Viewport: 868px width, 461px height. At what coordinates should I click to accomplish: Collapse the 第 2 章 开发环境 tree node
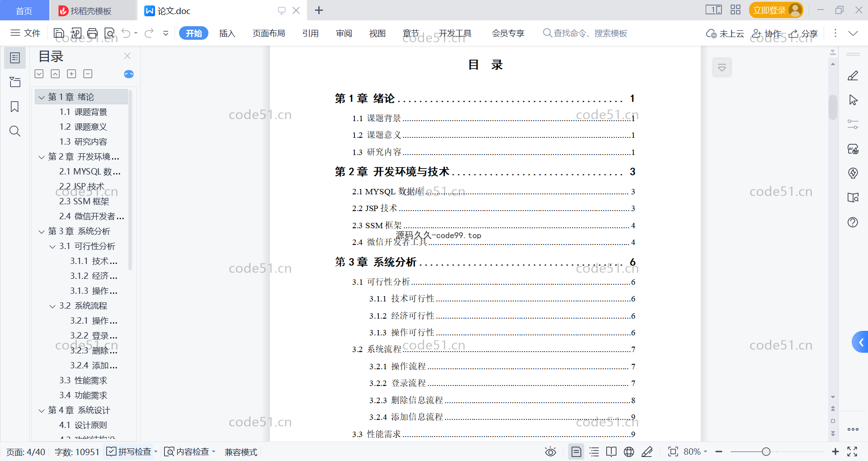(42, 157)
